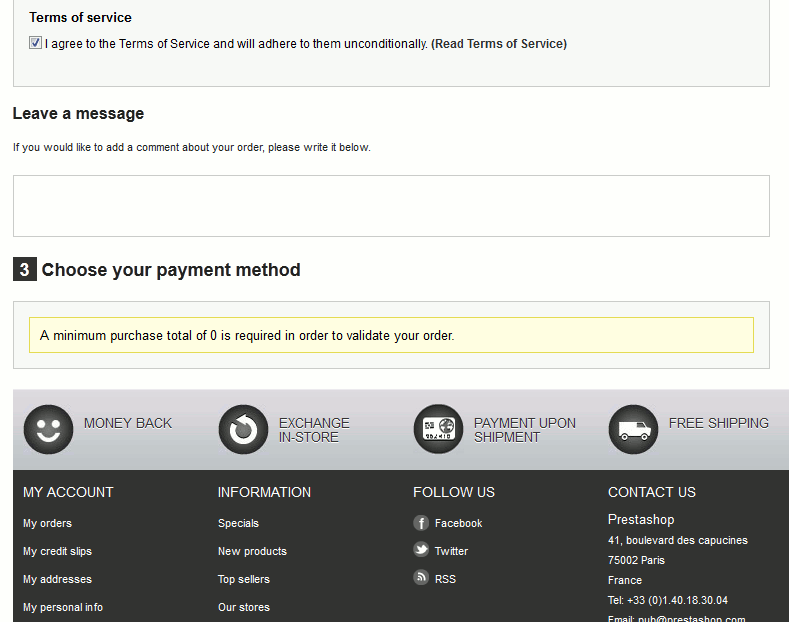View My personal info
The image size is (789, 622).
tap(62, 607)
